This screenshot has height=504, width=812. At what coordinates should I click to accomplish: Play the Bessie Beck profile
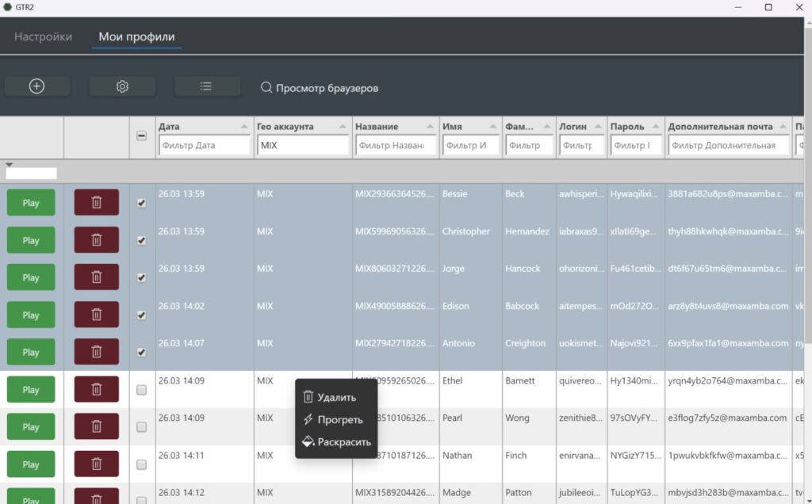(31, 202)
